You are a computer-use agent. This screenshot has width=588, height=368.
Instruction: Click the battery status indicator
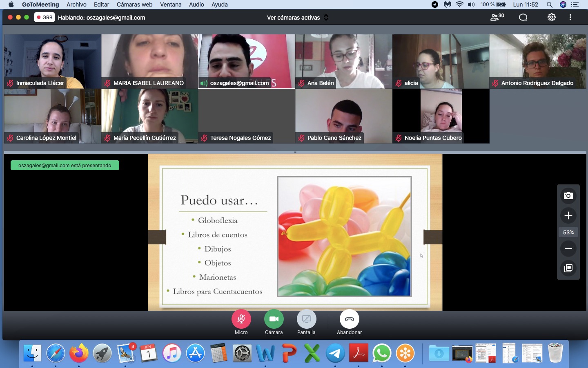[x=493, y=4]
